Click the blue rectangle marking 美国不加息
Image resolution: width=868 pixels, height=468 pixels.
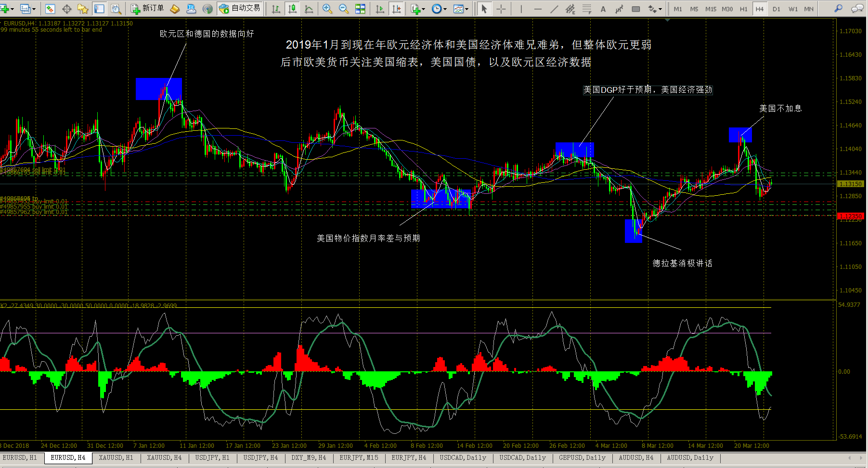[740, 135]
